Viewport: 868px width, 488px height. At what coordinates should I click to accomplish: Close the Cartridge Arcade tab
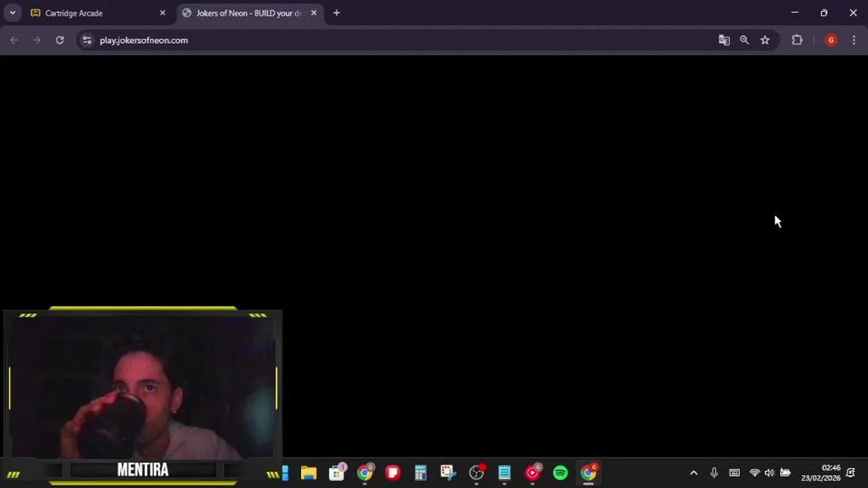point(162,13)
